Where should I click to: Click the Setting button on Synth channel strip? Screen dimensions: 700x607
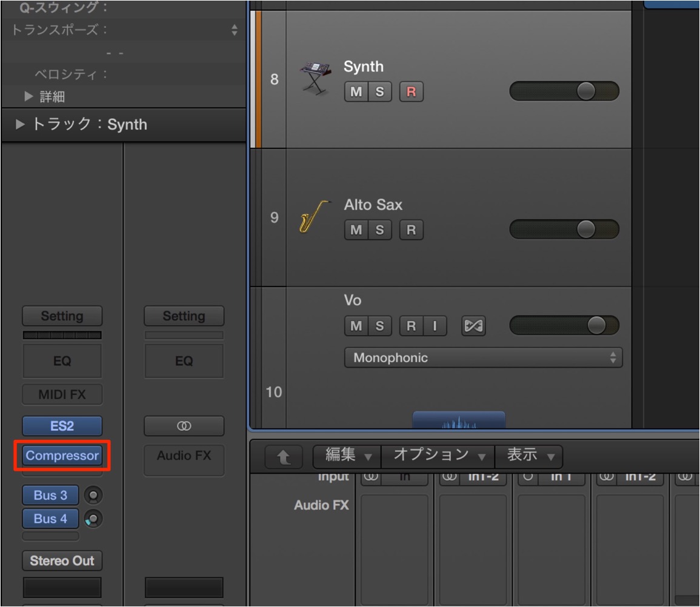click(x=62, y=316)
